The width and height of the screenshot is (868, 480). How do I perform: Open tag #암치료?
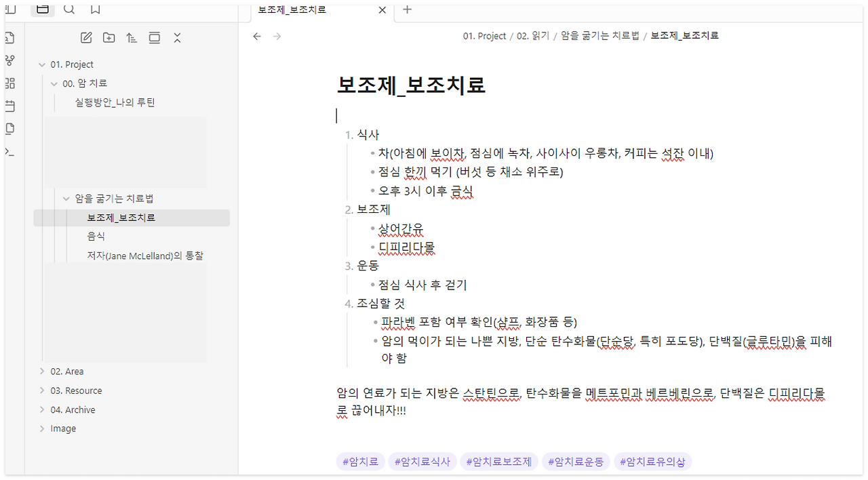click(360, 462)
